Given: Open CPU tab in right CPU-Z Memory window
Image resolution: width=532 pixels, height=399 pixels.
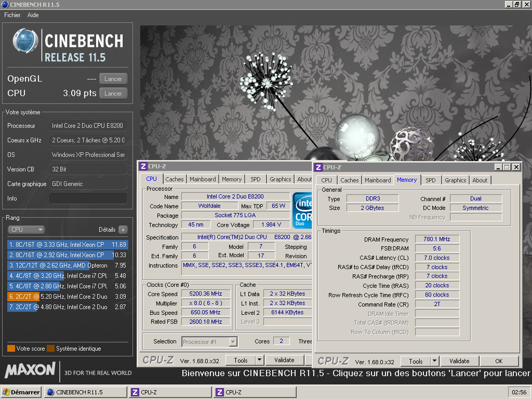Looking at the screenshot, I should (326, 180).
